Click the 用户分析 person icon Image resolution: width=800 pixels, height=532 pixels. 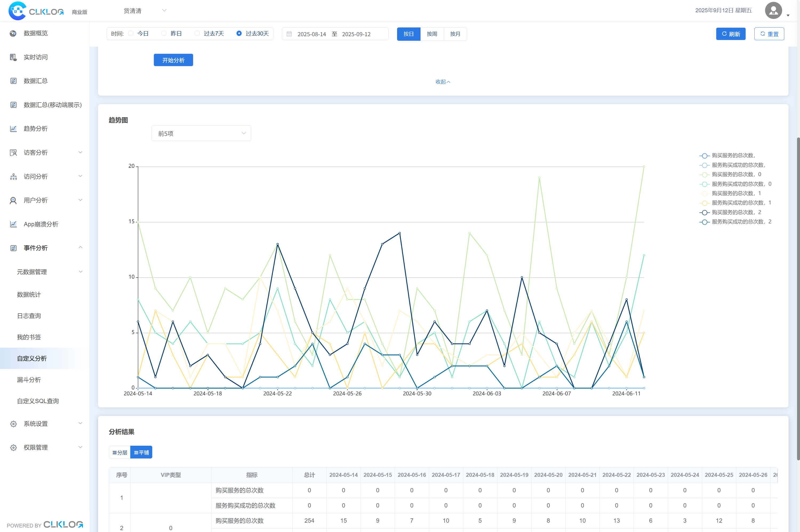(13, 201)
